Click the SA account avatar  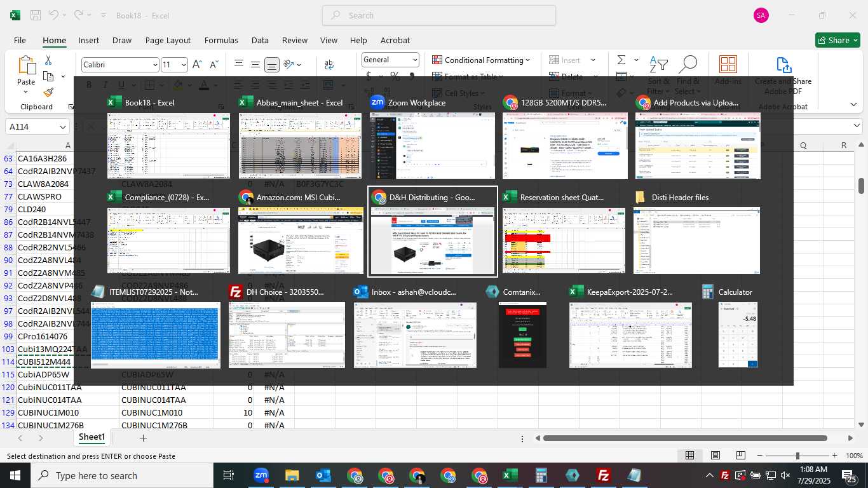tap(761, 15)
